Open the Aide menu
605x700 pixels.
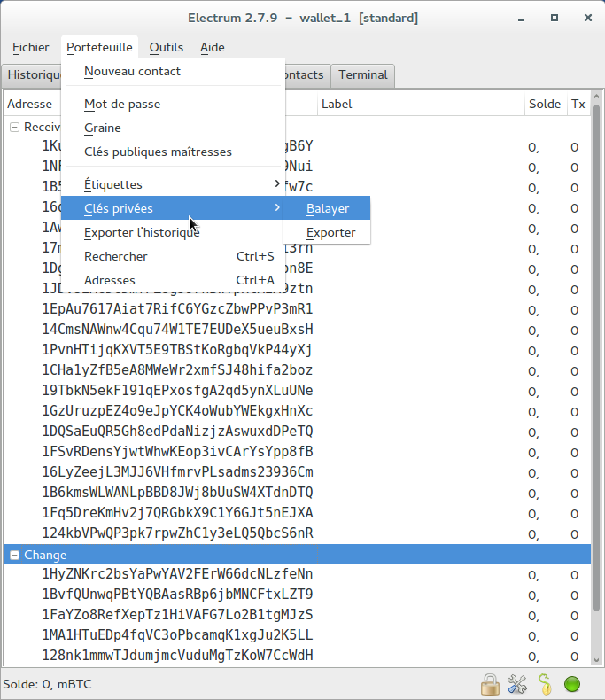pyautogui.click(x=213, y=47)
